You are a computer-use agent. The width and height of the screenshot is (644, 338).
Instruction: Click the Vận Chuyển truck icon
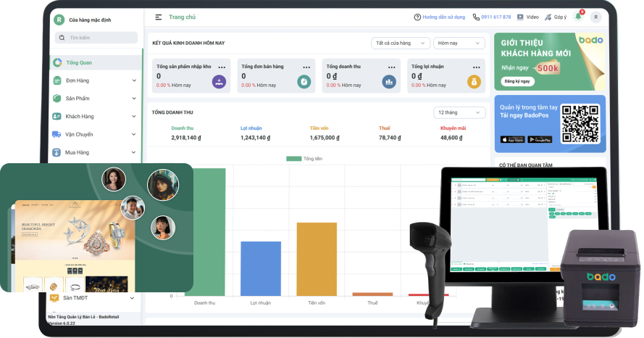pos(57,134)
